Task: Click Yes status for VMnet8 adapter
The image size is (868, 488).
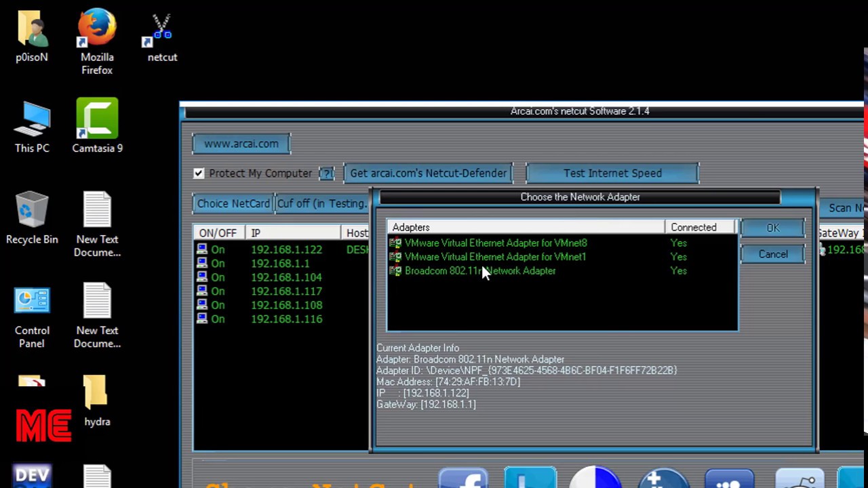Action: [x=678, y=243]
